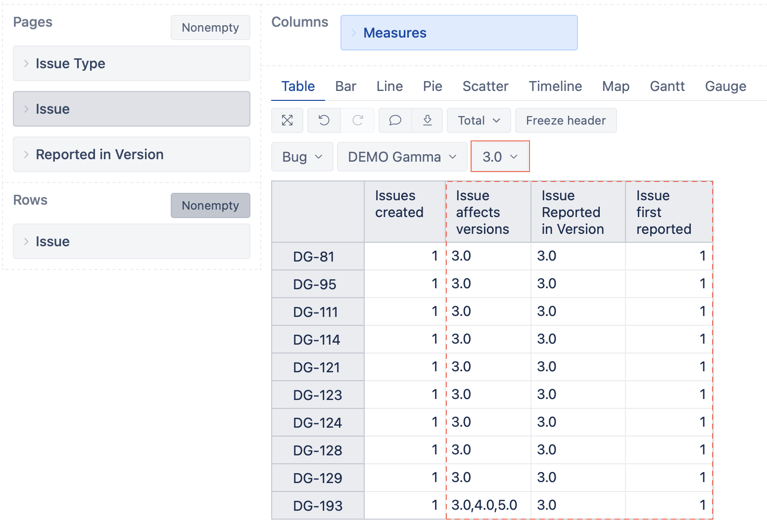Viewport: 767px width, 532px height.
Task: Toggle the Freeze header option
Action: coord(566,121)
